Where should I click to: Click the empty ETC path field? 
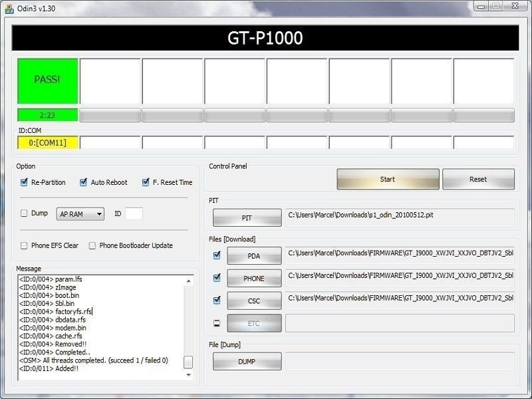pyautogui.click(x=400, y=323)
